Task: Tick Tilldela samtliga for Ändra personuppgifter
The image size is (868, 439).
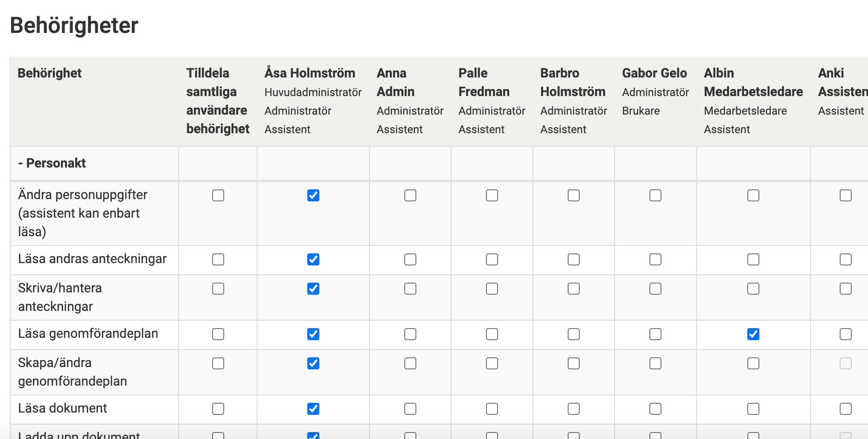Action: 218,195
